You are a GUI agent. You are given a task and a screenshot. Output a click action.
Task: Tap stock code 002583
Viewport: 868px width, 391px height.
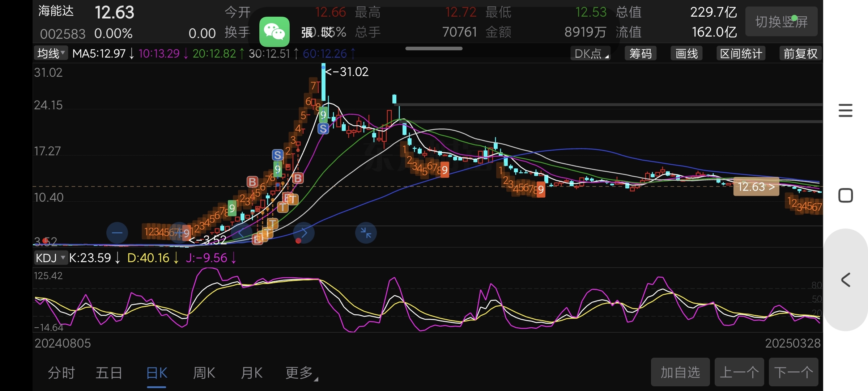(63, 34)
